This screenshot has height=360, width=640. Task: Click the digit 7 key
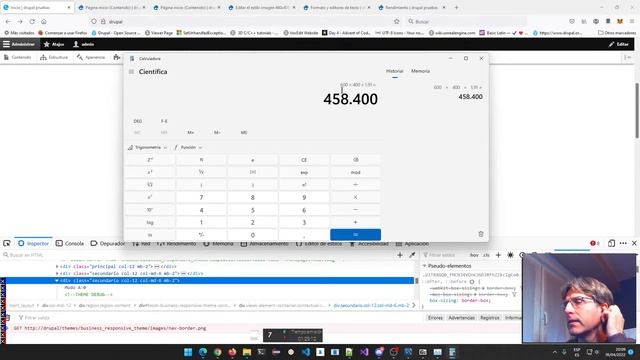pyautogui.click(x=201, y=197)
